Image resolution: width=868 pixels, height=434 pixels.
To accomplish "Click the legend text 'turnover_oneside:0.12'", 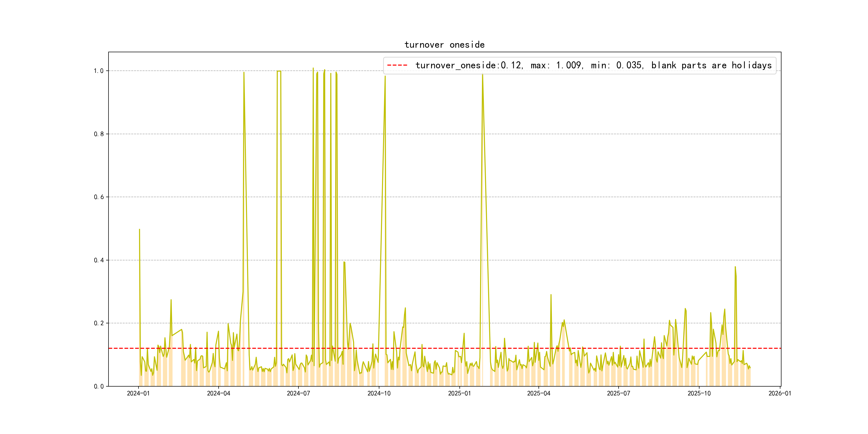I will coord(469,65).
